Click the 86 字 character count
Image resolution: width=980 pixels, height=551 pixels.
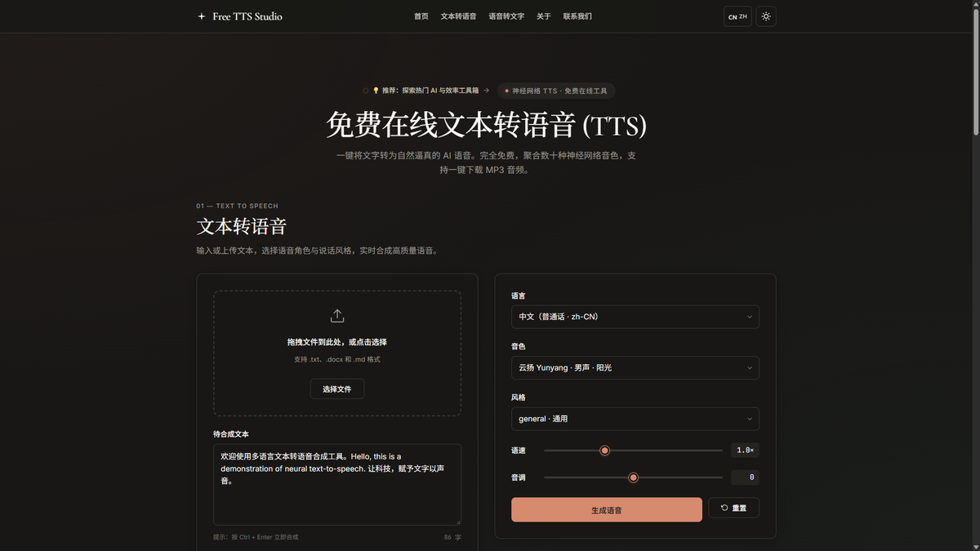tap(452, 537)
